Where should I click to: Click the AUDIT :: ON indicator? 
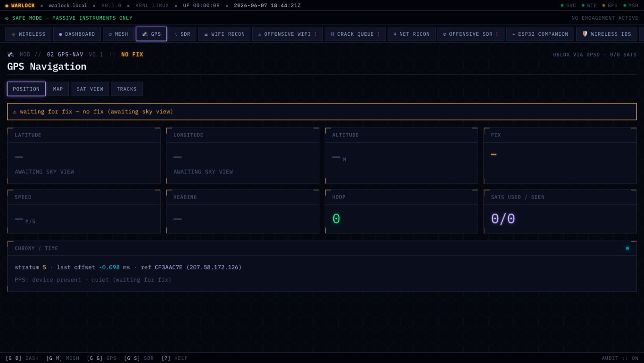[x=620, y=358]
